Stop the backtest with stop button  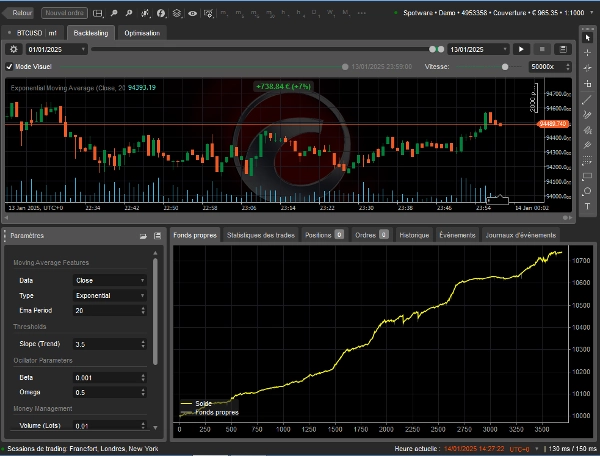542,49
